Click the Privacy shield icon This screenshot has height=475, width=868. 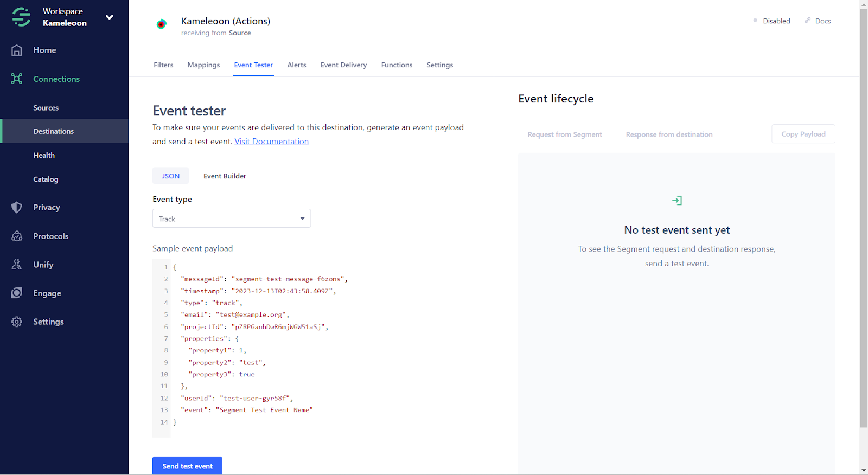(x=17, y=207)
